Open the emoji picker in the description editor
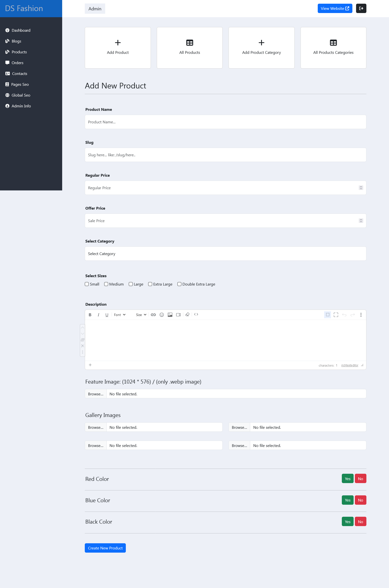This screenshot has height=588, width=389. pos(161,315)
